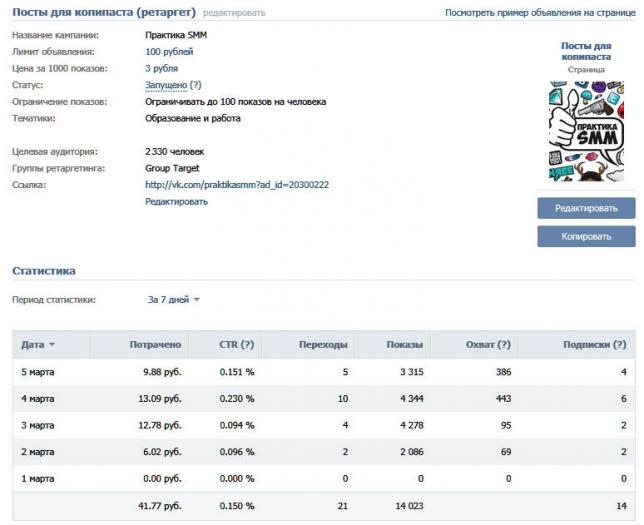Click the 3 315 impressions value
Viewport: 644px width, 525px height.
pyautogui.click(x=412, y=372)
